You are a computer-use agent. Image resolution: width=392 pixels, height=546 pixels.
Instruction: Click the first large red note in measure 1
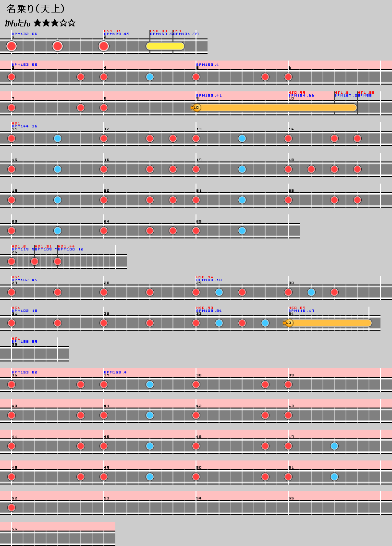(x=12, y=46)
